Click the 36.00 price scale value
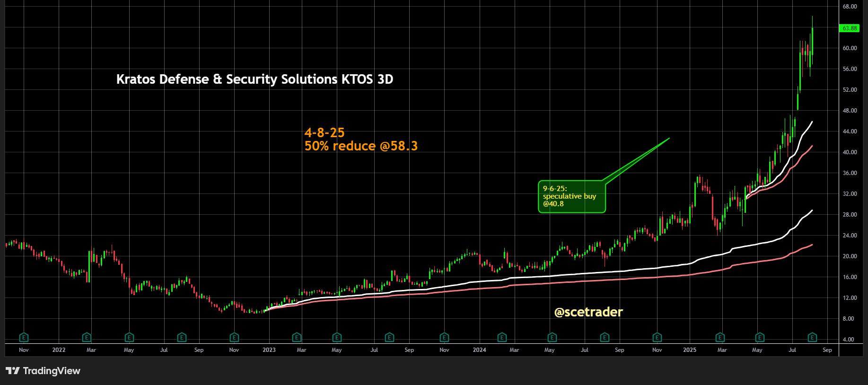Screen dimensions: 868x385 [850, 173]
